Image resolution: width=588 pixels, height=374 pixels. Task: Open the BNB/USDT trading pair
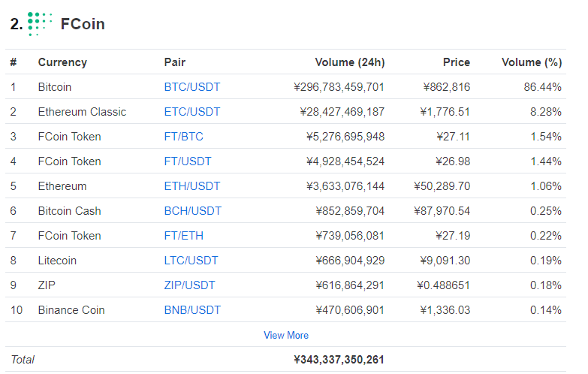coord(192,310)
